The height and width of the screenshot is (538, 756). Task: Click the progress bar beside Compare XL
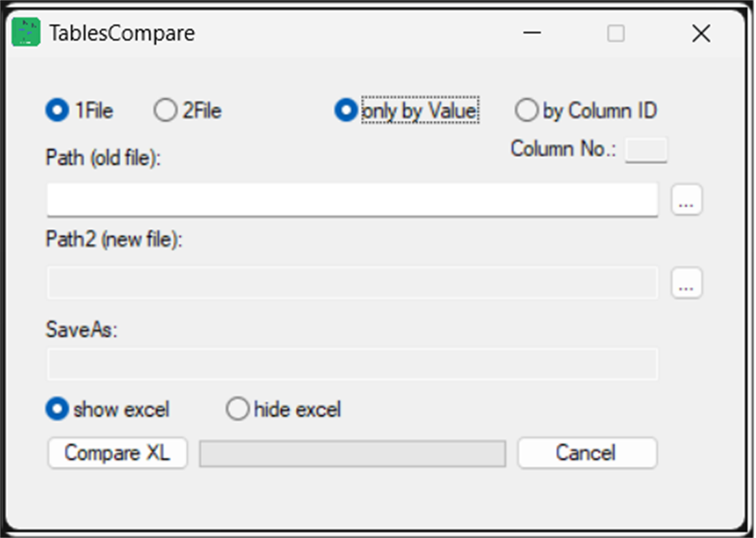click(x=352, y=453)
